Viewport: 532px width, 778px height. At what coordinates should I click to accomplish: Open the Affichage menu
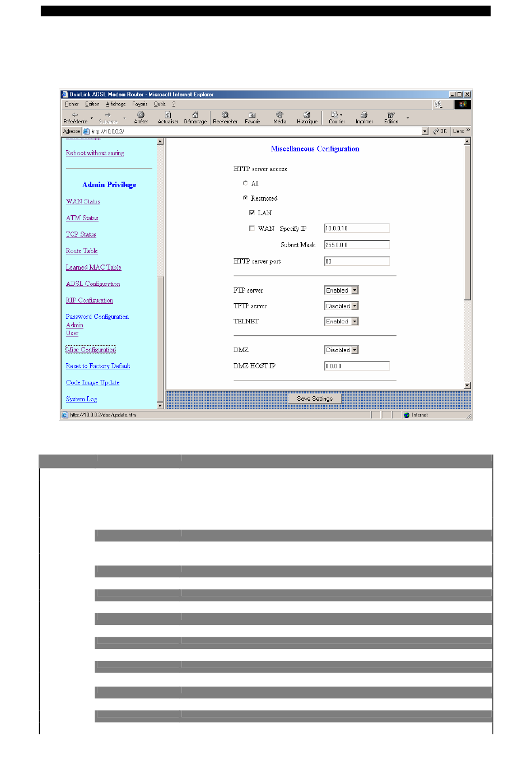116,104
